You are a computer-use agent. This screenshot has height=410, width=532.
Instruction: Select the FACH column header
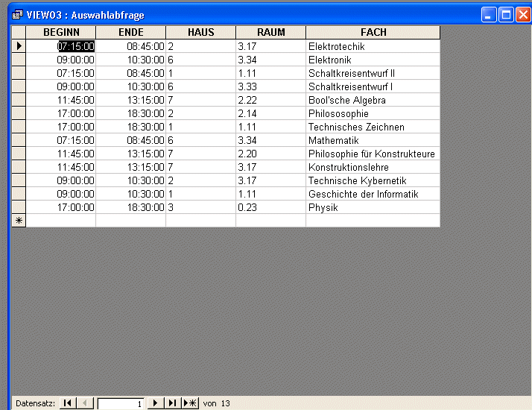coord(373,32)
